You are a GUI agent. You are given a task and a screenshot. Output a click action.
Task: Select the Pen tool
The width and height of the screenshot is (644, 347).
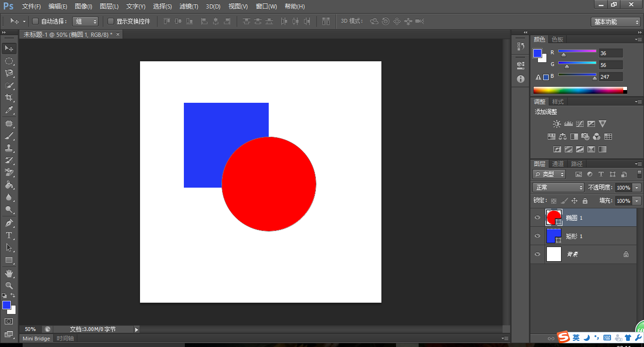[x=9, y=223]
